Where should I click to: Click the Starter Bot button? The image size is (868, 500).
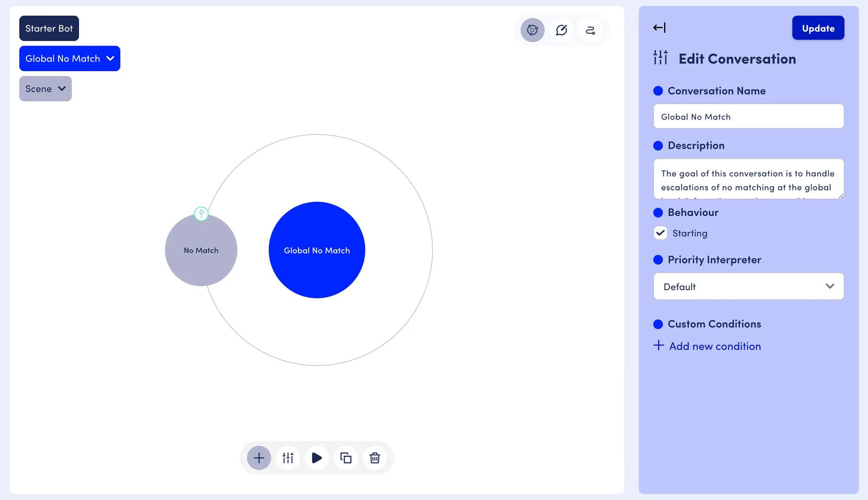[x=49, y=28]
